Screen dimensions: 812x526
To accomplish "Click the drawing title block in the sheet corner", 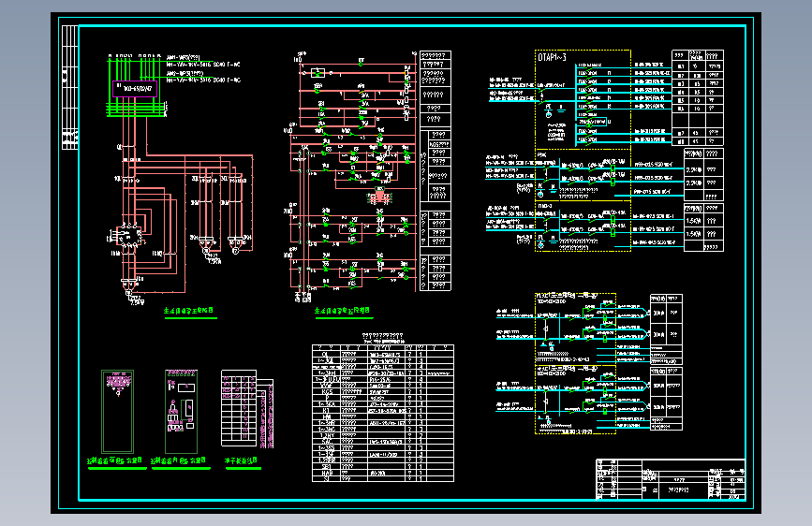I will coord(671,479).
